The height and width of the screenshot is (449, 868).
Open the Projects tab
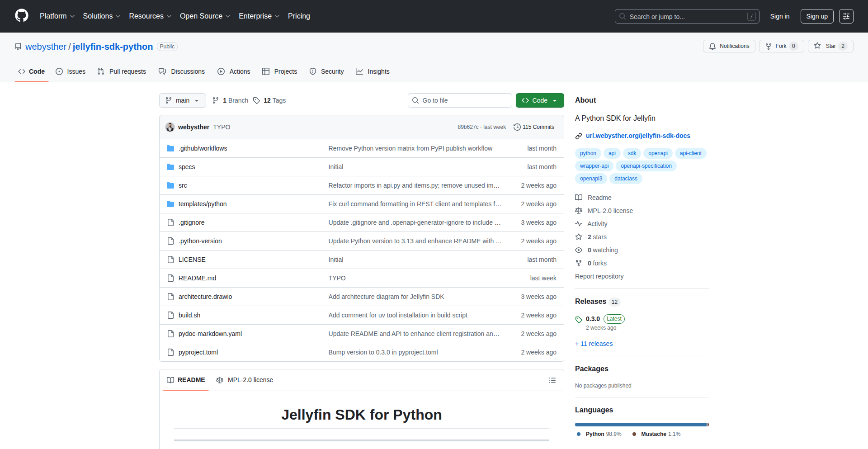click(x=279, y=71)
